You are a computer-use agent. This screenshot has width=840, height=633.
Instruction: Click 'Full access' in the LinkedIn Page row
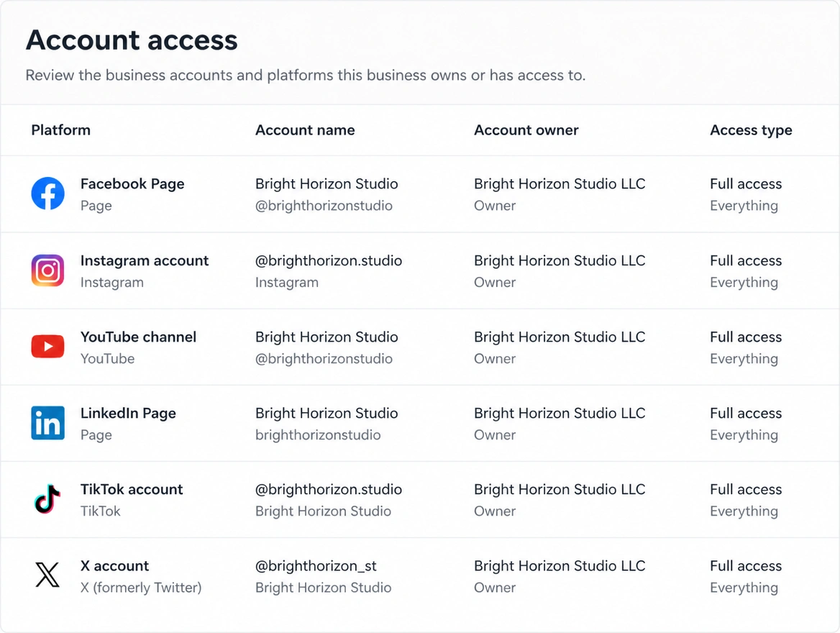(x=746, y=413)
